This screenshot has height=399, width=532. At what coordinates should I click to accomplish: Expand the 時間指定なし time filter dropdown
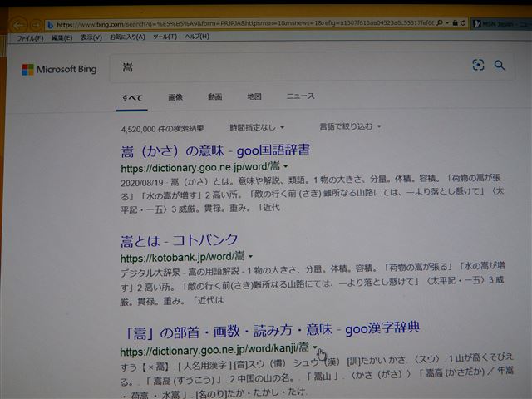(x=257, y=127)
